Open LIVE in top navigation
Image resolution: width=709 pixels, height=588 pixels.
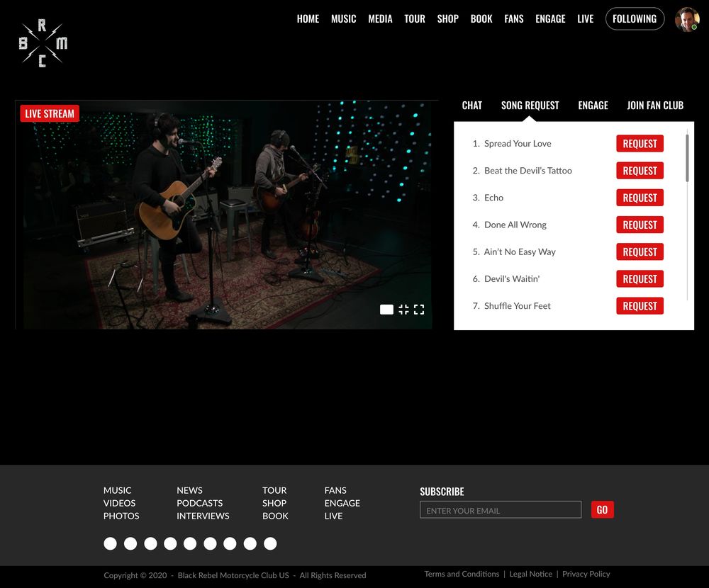585,18
